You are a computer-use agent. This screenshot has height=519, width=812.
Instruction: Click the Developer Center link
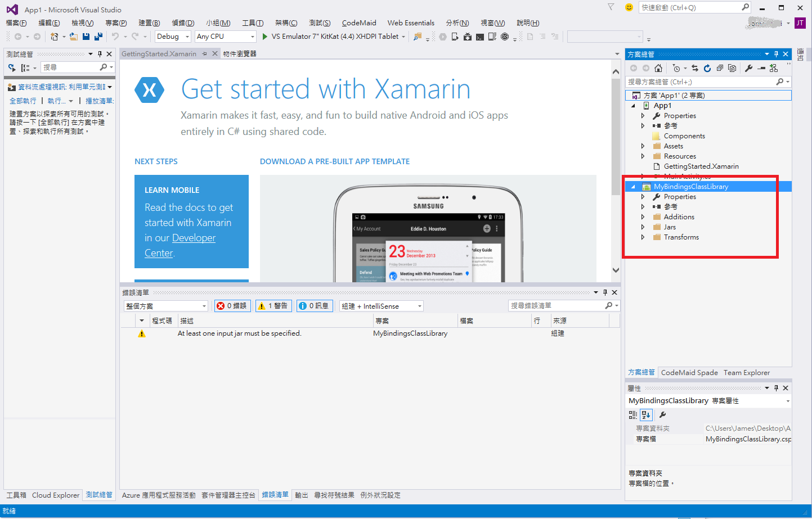tap(180, 245)
